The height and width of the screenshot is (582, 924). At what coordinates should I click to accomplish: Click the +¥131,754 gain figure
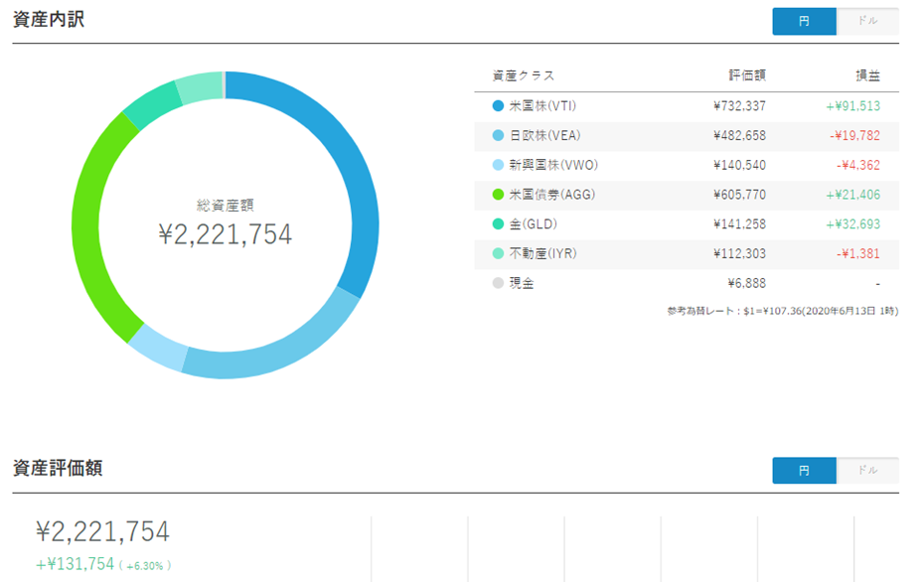[75, 564]
